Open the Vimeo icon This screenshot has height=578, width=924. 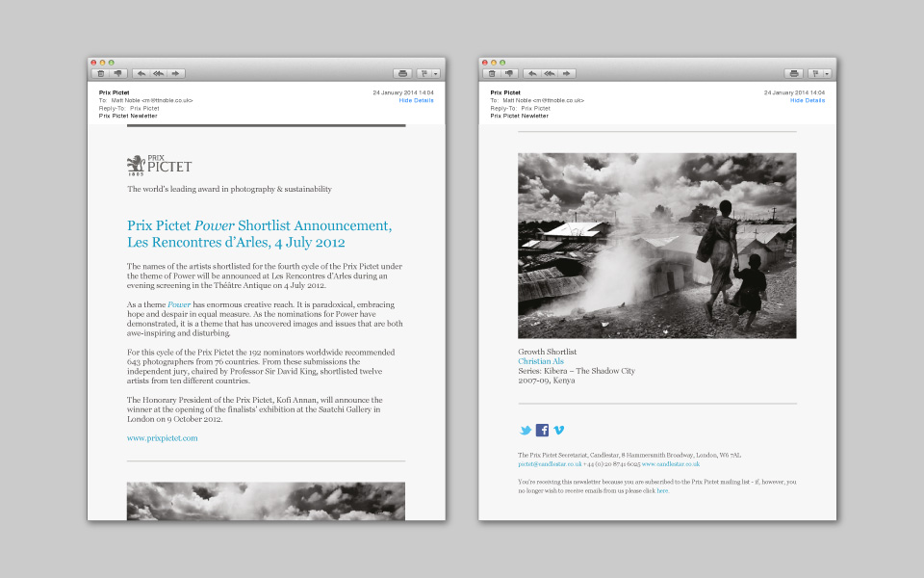558,430
